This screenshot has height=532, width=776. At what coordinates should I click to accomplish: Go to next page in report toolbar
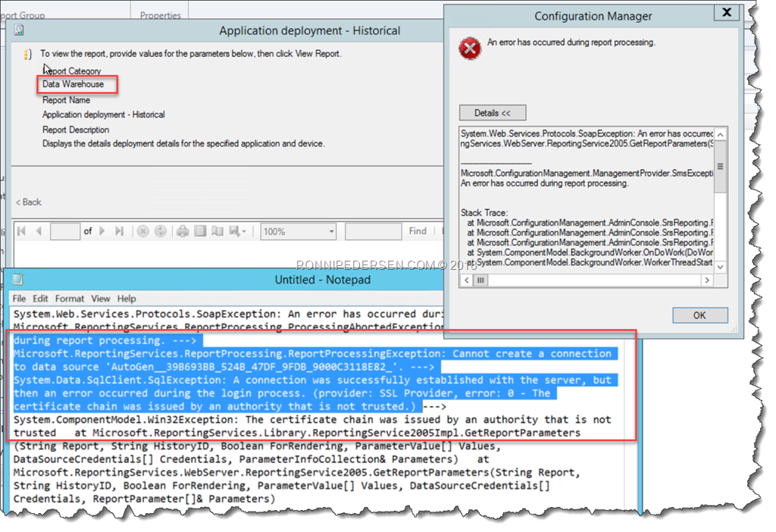tap(102, 231)
